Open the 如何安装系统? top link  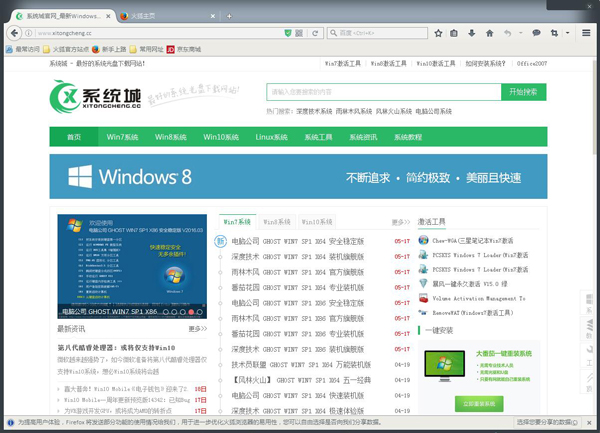click(x=485, y=63)
